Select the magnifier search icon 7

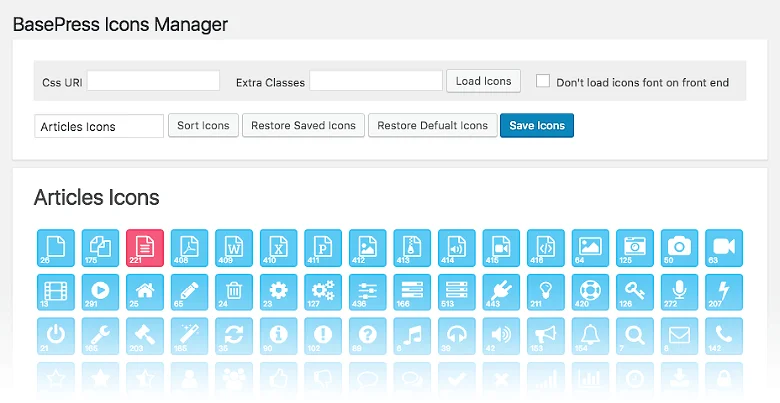(x=635, y=336)
